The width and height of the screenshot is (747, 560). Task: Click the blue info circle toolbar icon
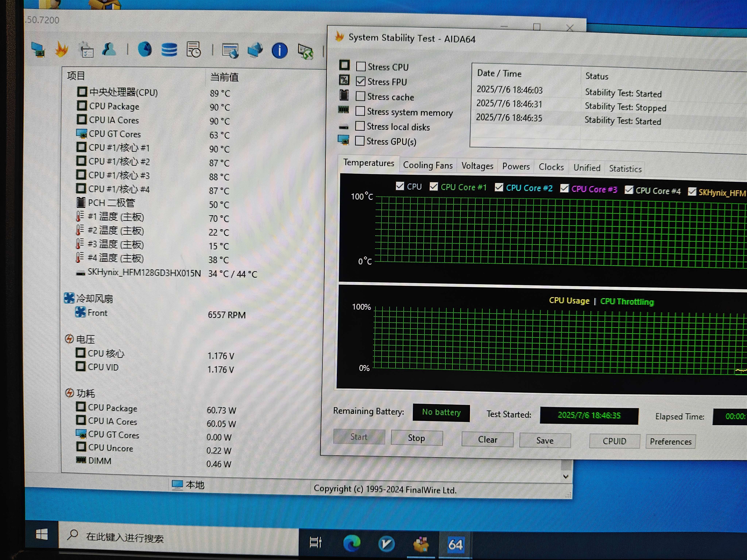[280, 51]
